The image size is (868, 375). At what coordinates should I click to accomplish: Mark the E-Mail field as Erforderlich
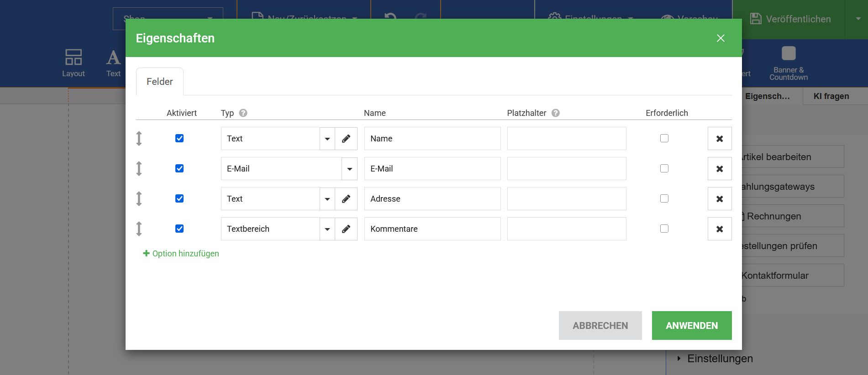coord(664,168)
